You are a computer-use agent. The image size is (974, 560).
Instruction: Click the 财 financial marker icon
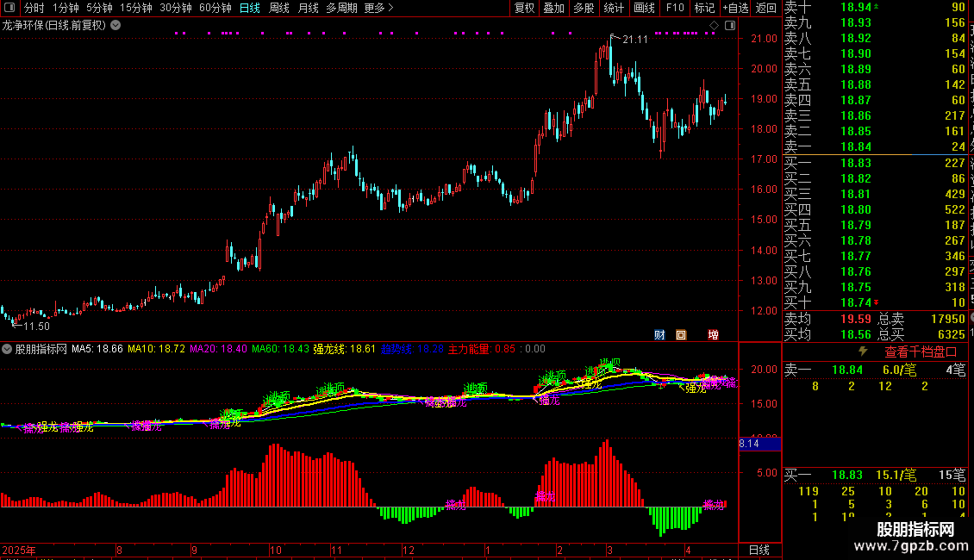pos(659,334)
